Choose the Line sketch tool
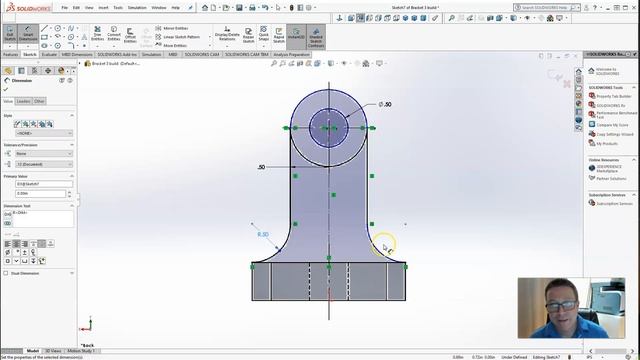Viewport: 640px width, 360px height. [x=44, y=28]
